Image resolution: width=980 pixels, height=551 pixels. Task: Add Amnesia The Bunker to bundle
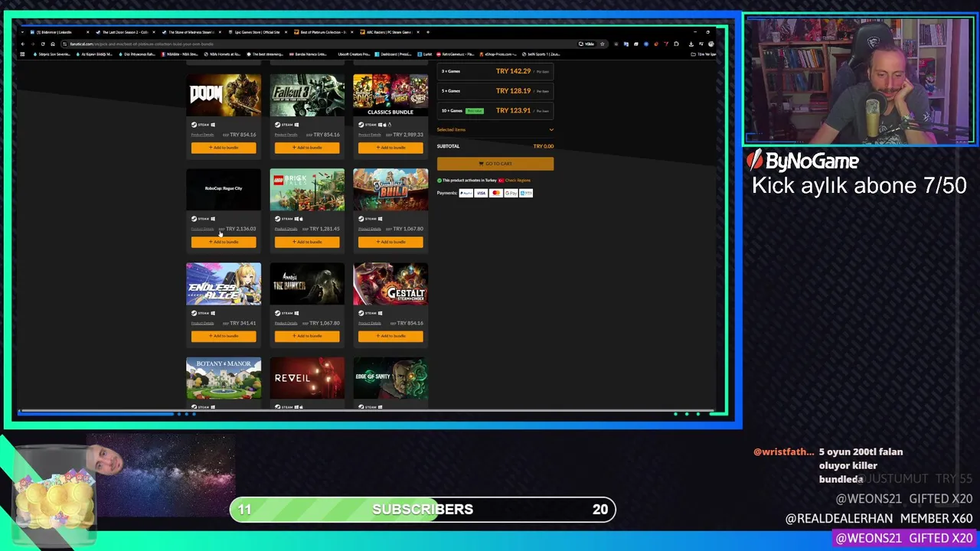coord(307,336)
